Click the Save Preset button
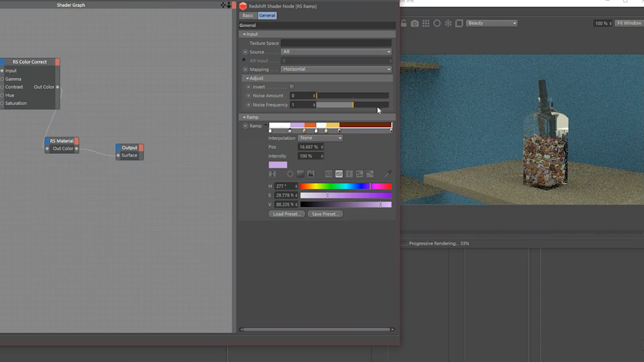This screenshot has width=644, height=362. point(325,214)
